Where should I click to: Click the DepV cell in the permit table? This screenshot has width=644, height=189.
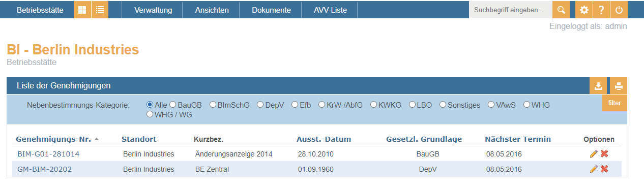(x=428, y=169)
